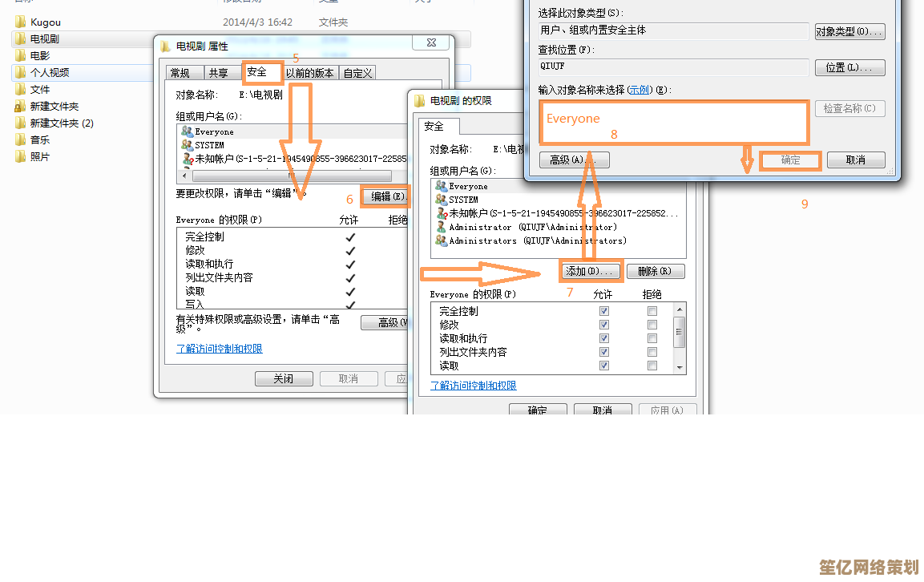This screenshot has height=582, width=924.
Task: Open the 新建文件夹 (2) folder
Action: pos(61,123)
